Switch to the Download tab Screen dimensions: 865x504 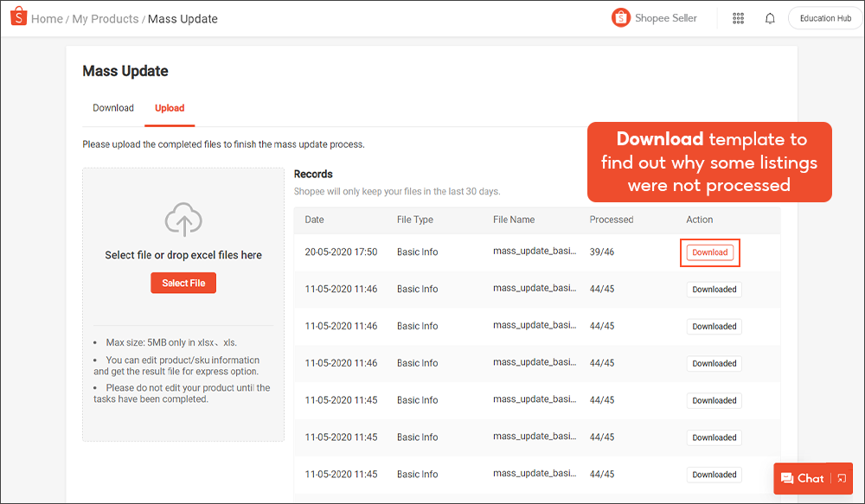tap(112, 107)
